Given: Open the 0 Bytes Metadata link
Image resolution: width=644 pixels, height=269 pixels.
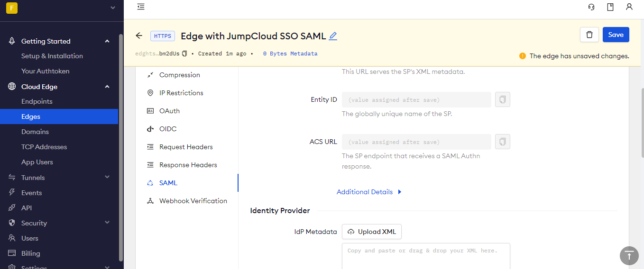Looking at the screenshot, I should (290, 54).
